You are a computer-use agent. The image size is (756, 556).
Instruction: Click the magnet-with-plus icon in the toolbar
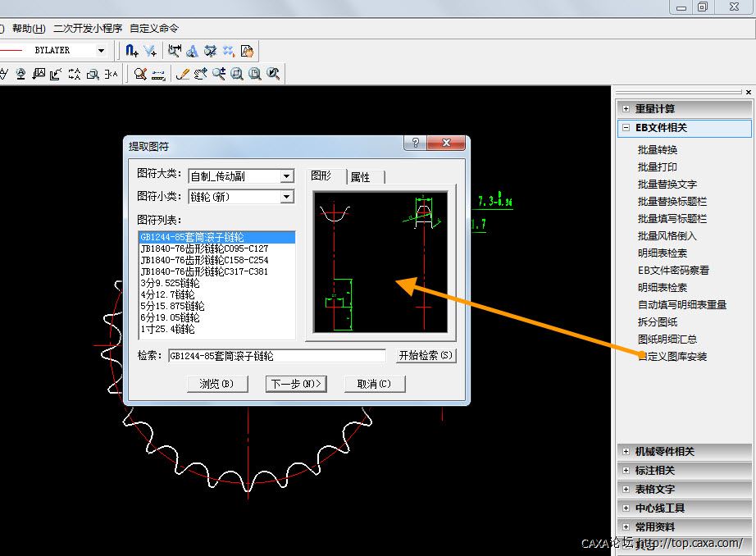coord(131,51)
